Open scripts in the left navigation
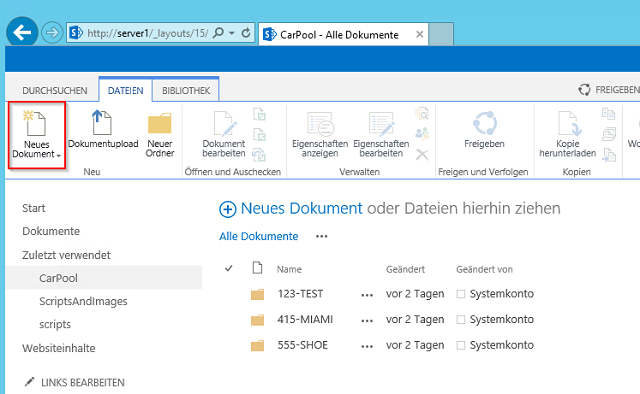This screenshot has height=394, width=640. coord(55,325)
